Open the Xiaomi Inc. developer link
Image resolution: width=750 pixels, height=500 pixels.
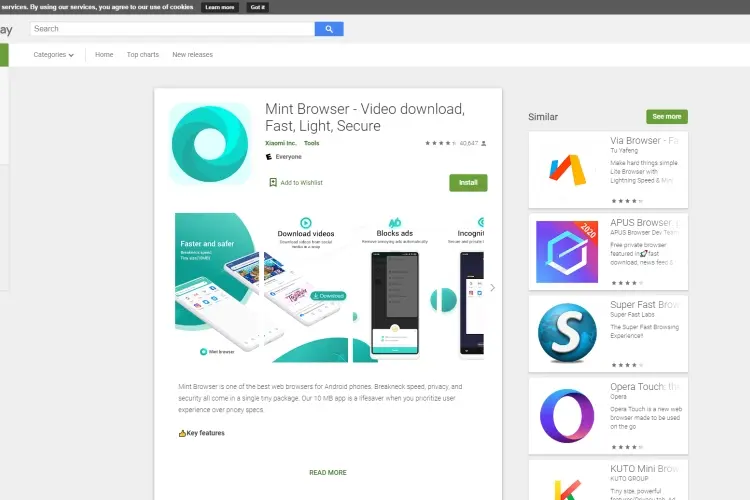point(280,143)
